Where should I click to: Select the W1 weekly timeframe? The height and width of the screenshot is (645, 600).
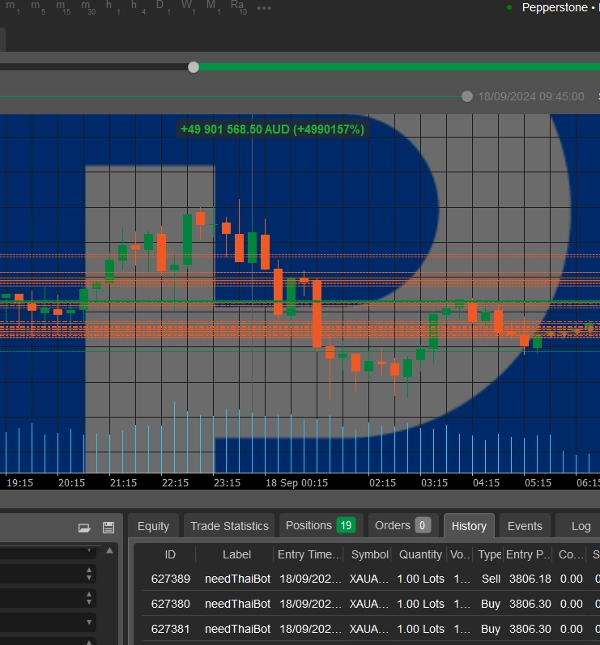(x=188, y=8)
